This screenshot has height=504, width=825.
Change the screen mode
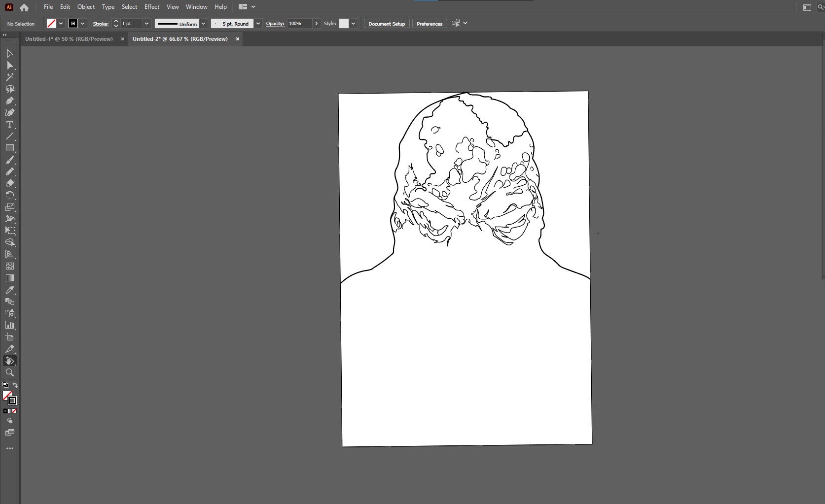click(x=10, y=433)
